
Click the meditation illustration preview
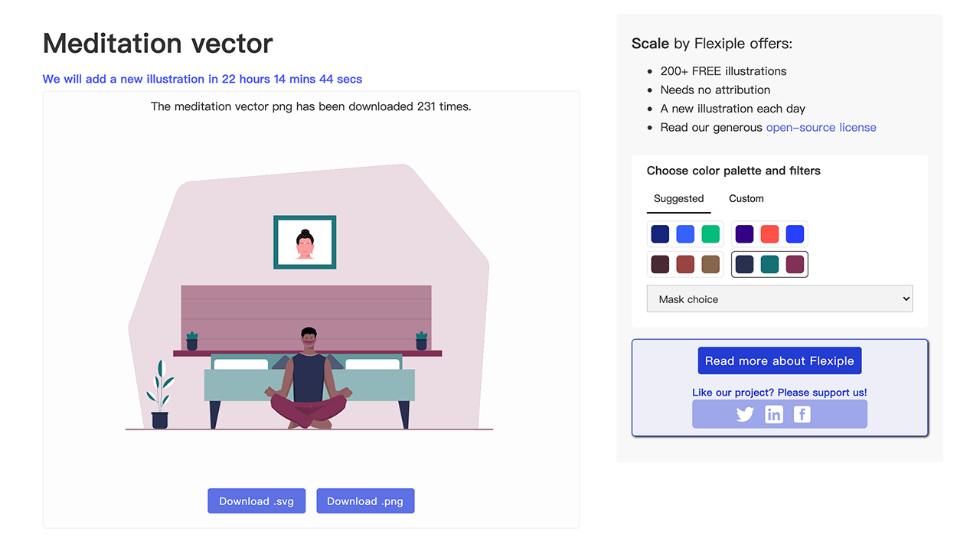[310, 306]
